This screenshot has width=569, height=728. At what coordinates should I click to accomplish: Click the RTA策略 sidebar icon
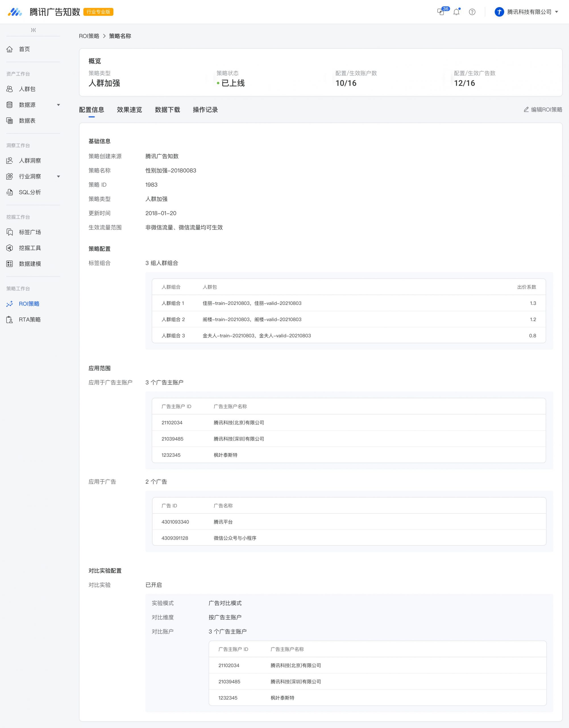pos(10,320)
